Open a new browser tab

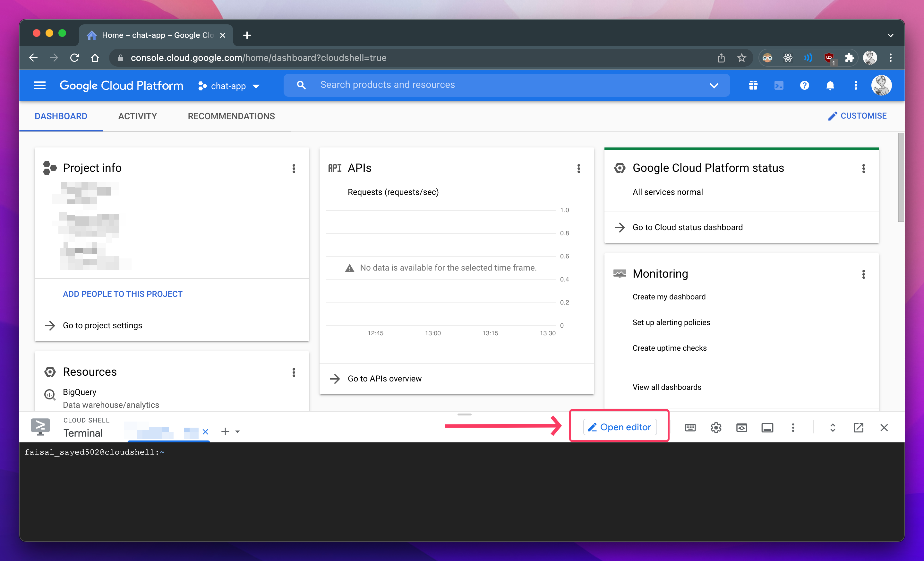(x=247, y=35)
